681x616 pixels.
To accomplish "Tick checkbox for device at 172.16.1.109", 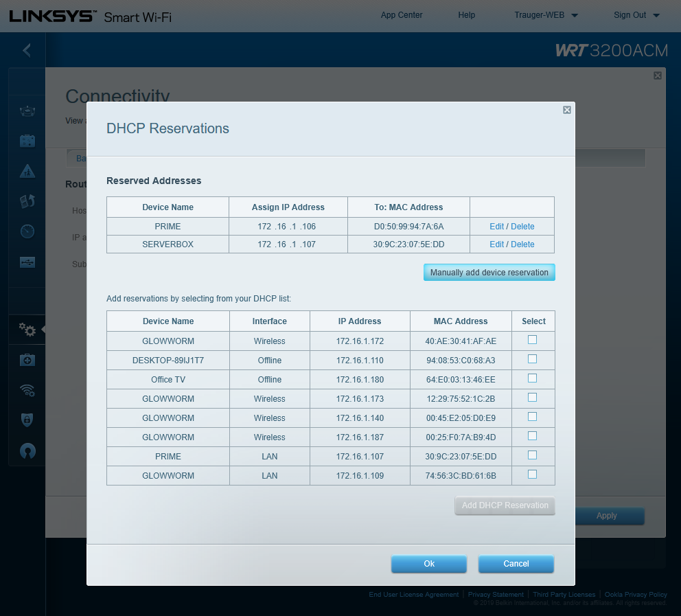I will pos(532,475).
